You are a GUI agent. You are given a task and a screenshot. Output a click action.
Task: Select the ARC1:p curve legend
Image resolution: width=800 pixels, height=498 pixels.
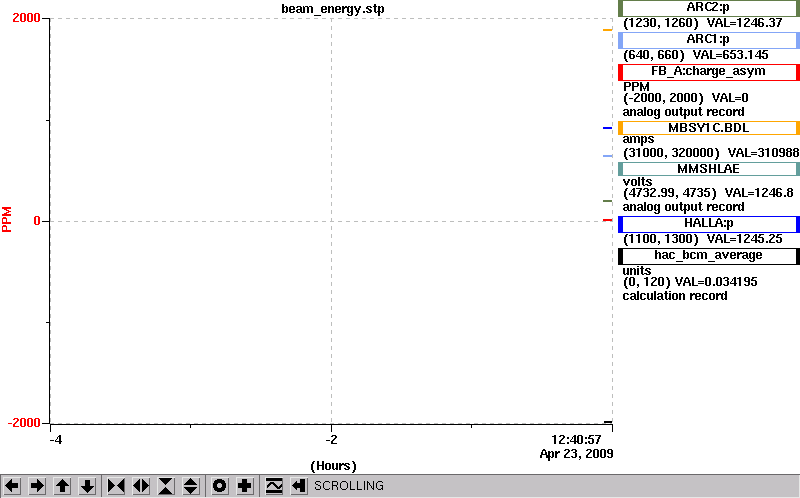pos(709,40)
